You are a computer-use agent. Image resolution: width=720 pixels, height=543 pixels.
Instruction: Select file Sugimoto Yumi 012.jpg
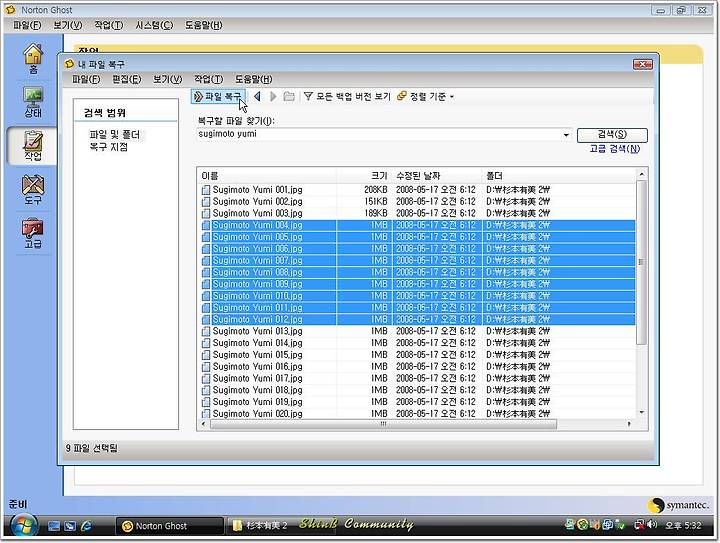(x=257, y=319)
